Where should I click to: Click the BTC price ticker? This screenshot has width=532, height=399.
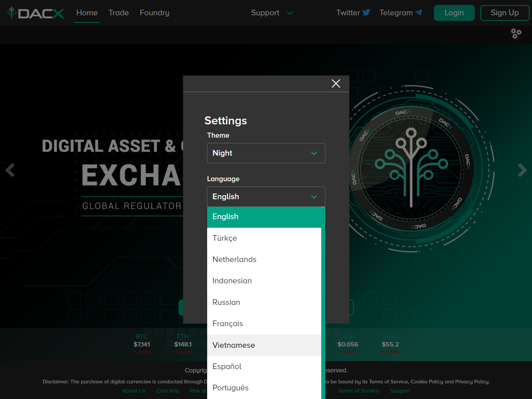pos(142,344)
